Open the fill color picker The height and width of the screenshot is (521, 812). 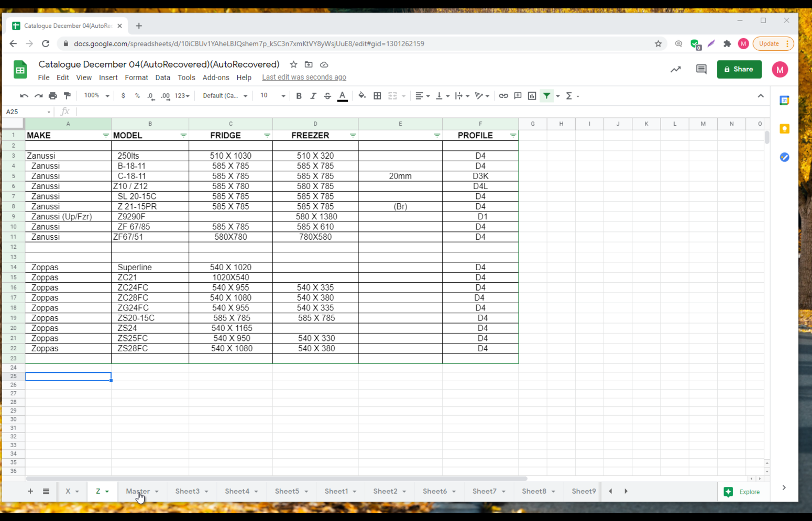[x=362, y=96]
